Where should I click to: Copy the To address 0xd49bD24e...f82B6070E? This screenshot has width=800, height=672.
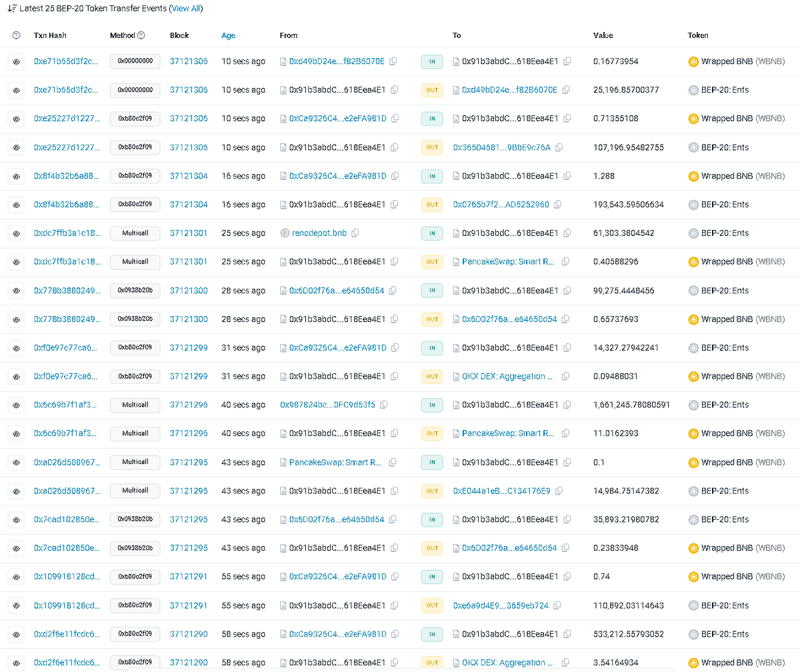tap(566, 90)
